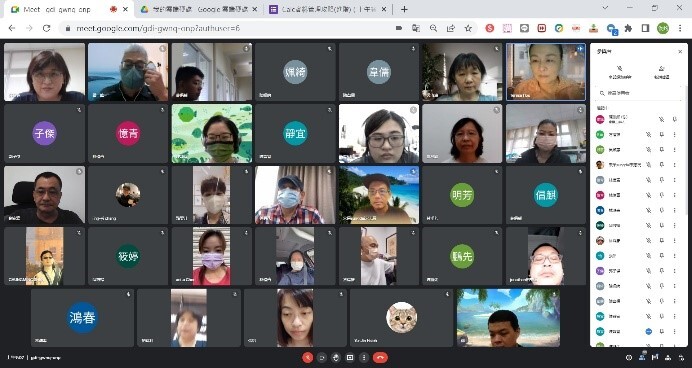Raise hand in the Meet control bar
The image size is (692, 368).
pyautogui.click(x=336, y=357)
